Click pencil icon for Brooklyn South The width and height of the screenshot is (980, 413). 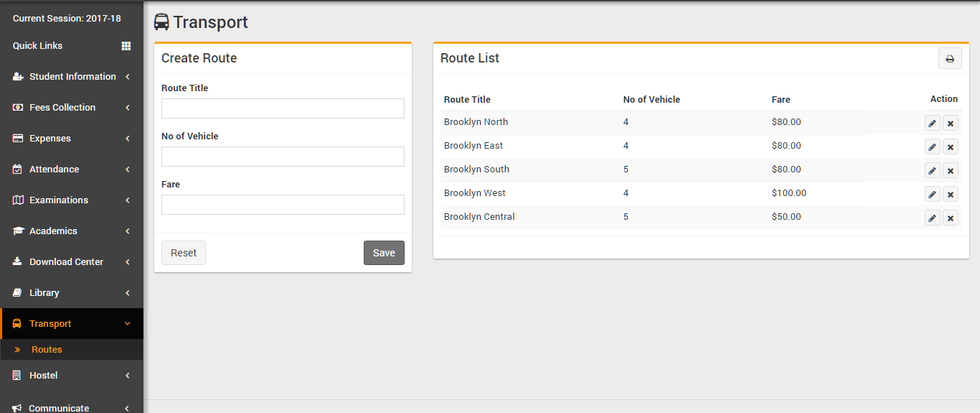click(x=932, y=171)
